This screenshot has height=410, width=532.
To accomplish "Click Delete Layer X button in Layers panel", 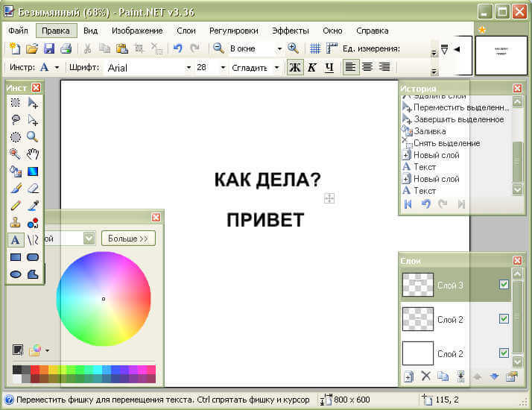I will (x=425, y=376).
